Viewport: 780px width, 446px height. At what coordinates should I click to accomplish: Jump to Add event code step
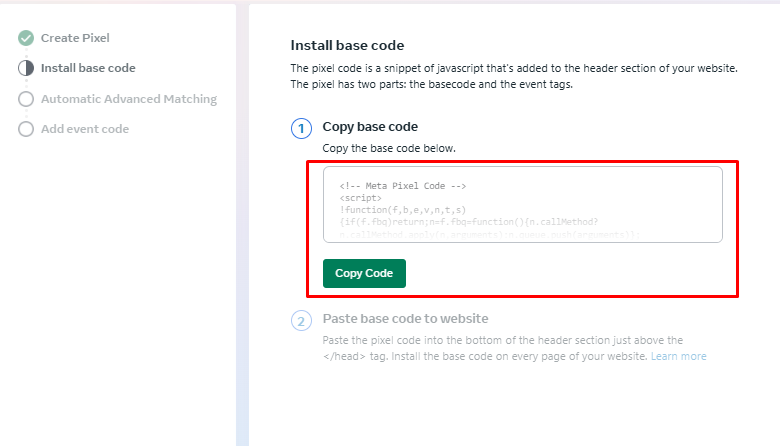84,129
